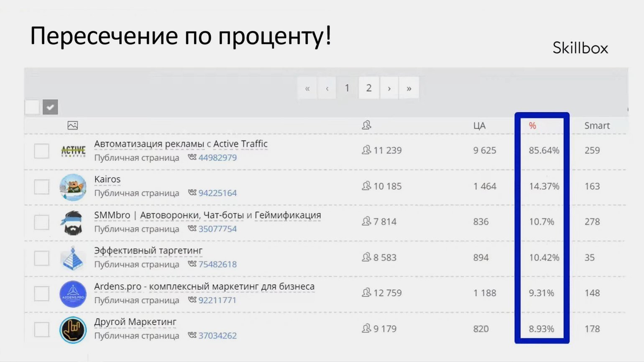Check the Kairos row checkbox
This screenshot has height=362, width=644.
click(x=41, y=187)
